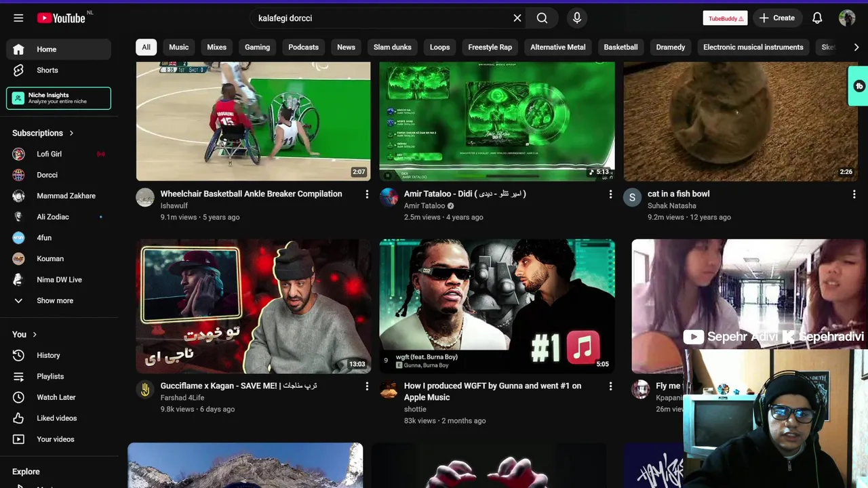
Task: Open options for WGFT produced video
Action: point(610,386)
